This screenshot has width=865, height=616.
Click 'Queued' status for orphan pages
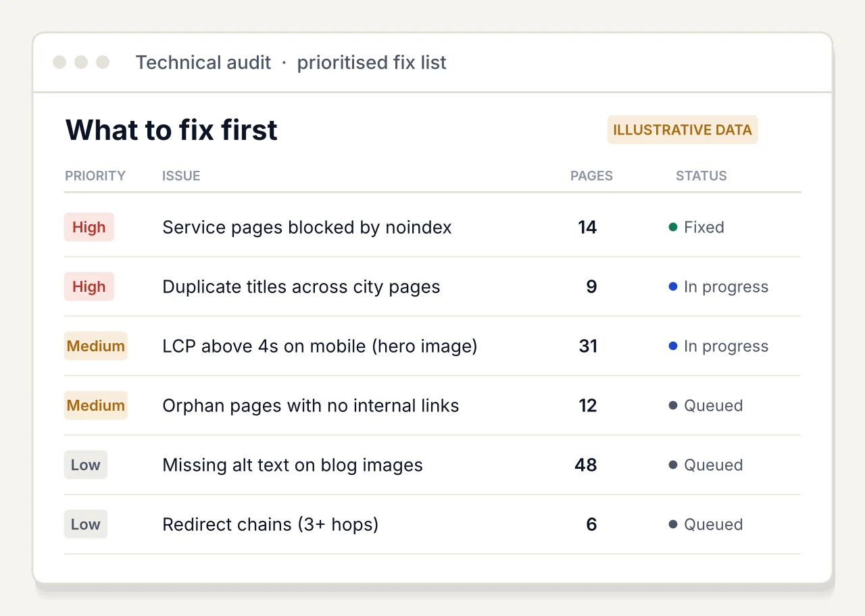click(x=706, y=405)
